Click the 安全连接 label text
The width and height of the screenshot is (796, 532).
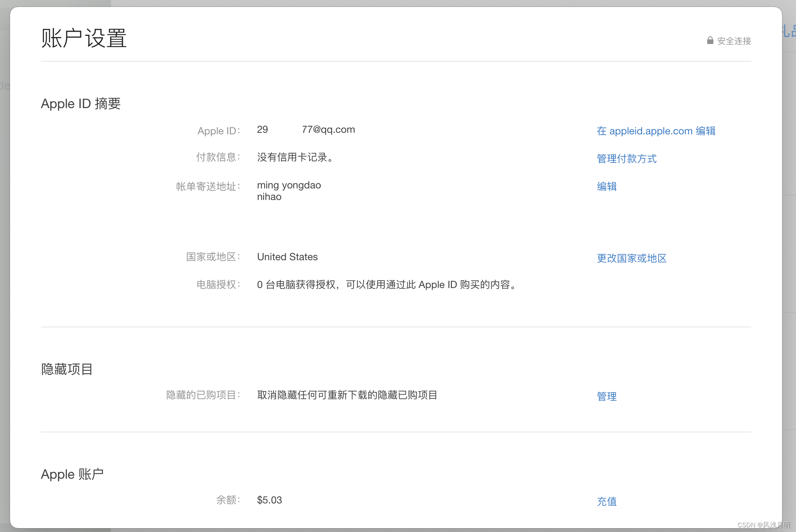(x=734, y=41)
